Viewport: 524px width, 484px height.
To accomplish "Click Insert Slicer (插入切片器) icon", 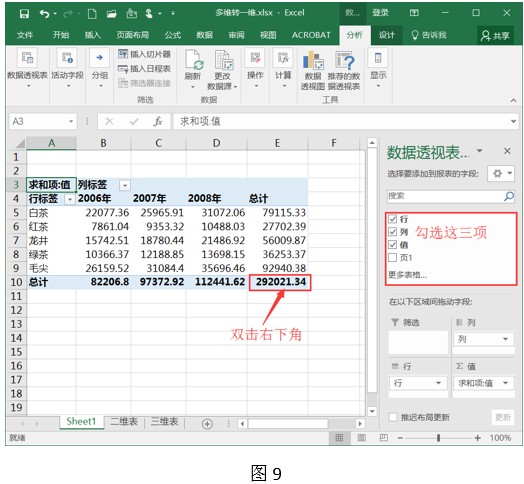I will click(123, 53).
